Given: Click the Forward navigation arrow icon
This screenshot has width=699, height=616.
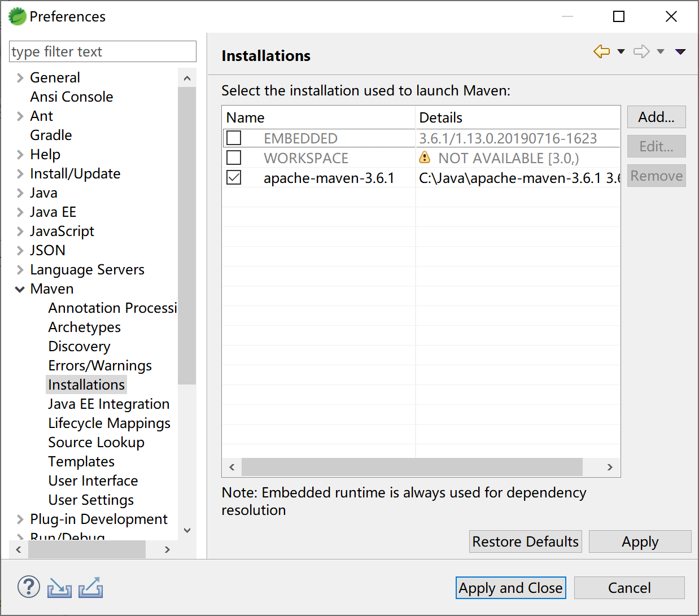Looking at the screenshot, I should [x=641, y=52].
